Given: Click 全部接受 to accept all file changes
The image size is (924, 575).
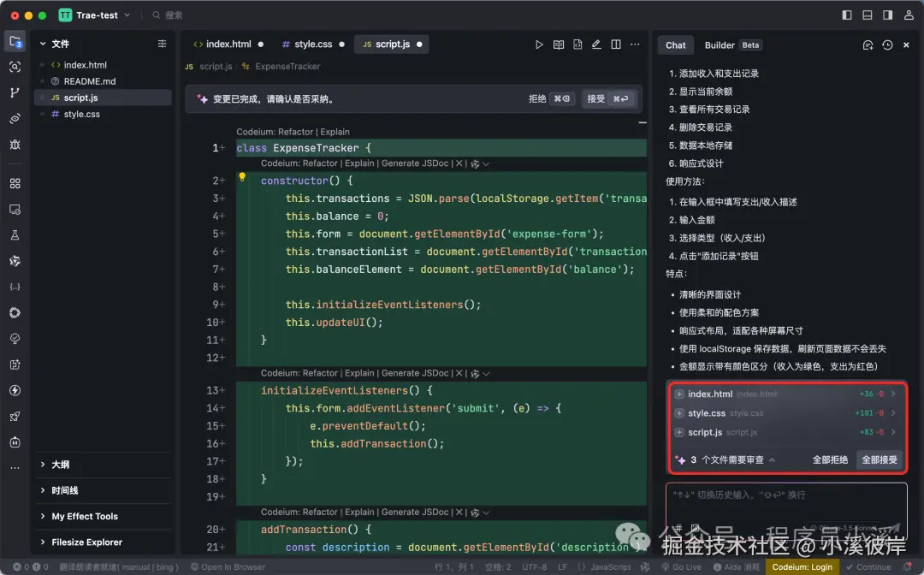Looking at the screenshot, I should pos(879,459).
